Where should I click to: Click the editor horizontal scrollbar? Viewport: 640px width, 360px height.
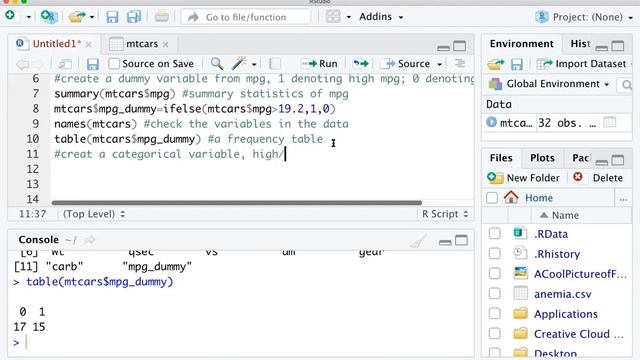(x=237, y=202)
